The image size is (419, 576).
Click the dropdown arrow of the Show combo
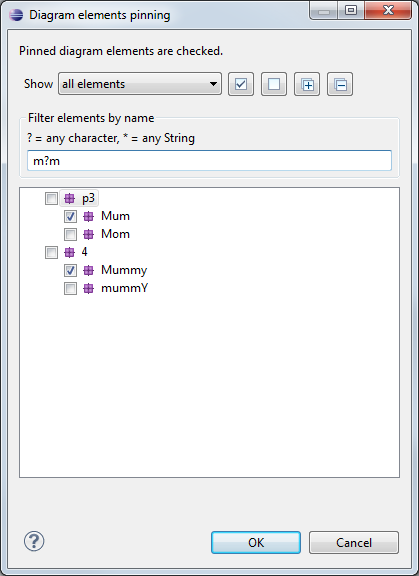[x=213, y=84]
